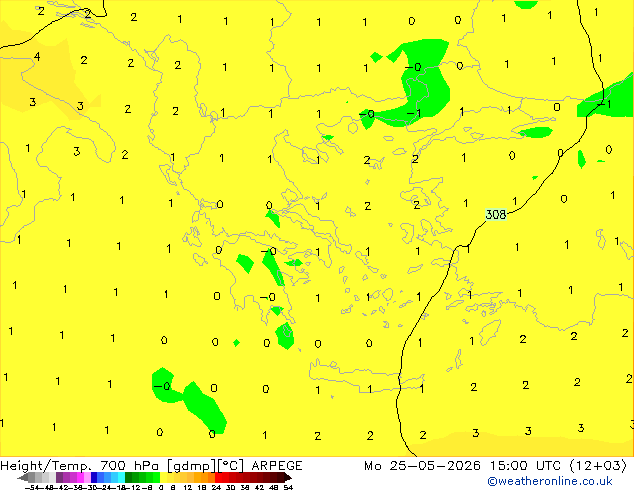The image size is (634, 490).
Task: Choose the bright green -6 degree legend swatch
Action: tap(156, 477)
